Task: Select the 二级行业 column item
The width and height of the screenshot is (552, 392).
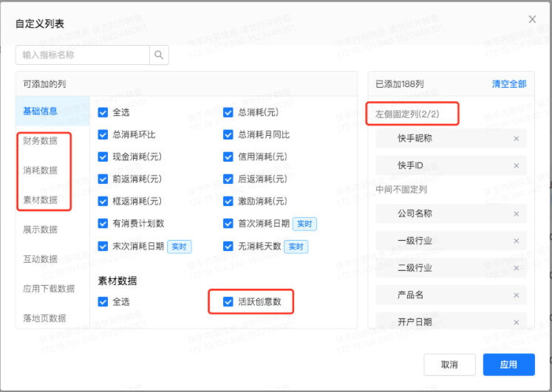Action: [x=451, y=268]
